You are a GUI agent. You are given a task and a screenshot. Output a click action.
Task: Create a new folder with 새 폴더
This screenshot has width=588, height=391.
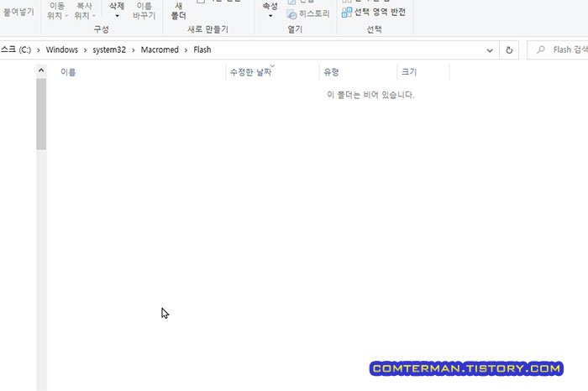pos(178,10)
